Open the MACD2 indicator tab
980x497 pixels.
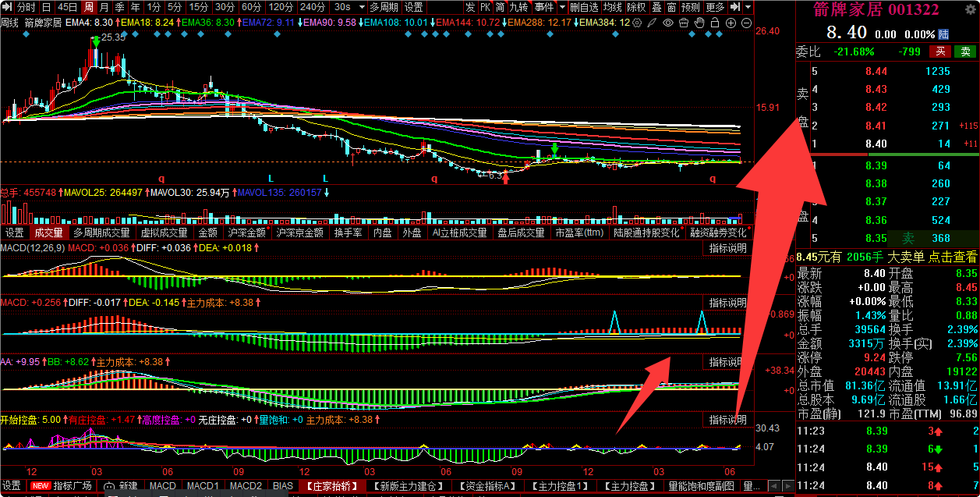tap(246, 486)
